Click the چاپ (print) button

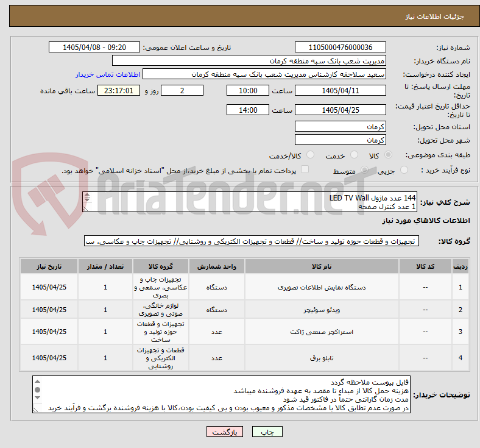point(267,432)
